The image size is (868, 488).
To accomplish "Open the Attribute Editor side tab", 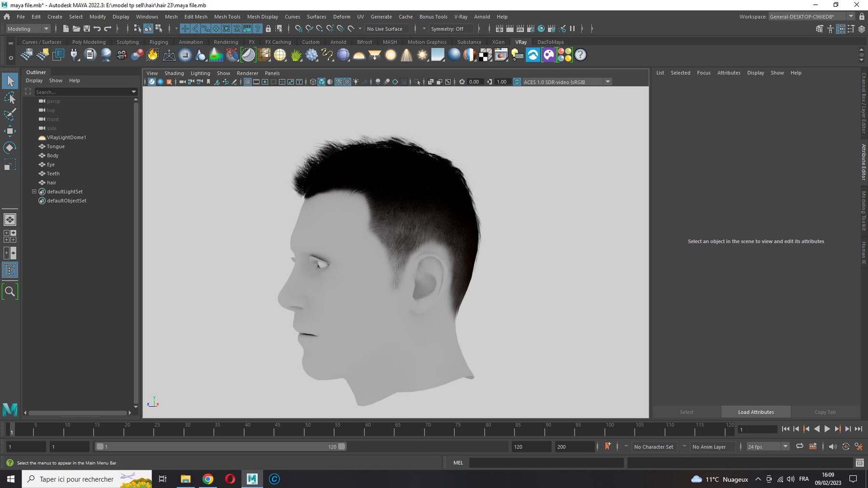I will (x=864, y=162).
